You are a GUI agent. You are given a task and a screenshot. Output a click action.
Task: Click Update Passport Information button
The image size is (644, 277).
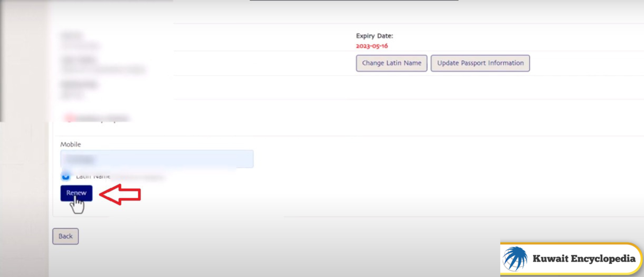tap(480, 63)
